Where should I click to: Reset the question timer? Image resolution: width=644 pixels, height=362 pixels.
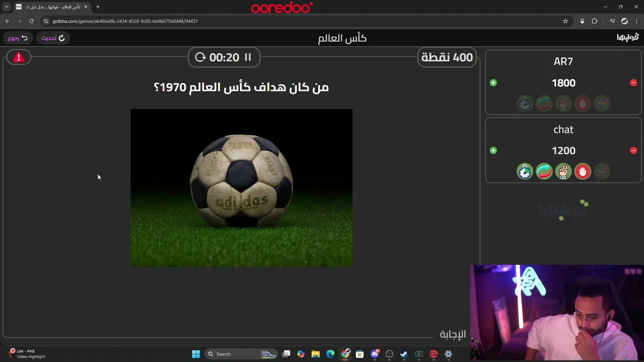(x=200, y=57)
